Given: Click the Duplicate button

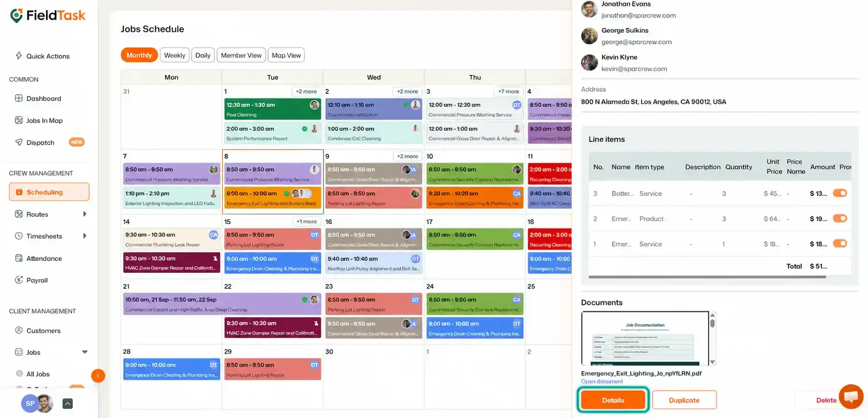Looking at the screenshot, I should (684, 400).
